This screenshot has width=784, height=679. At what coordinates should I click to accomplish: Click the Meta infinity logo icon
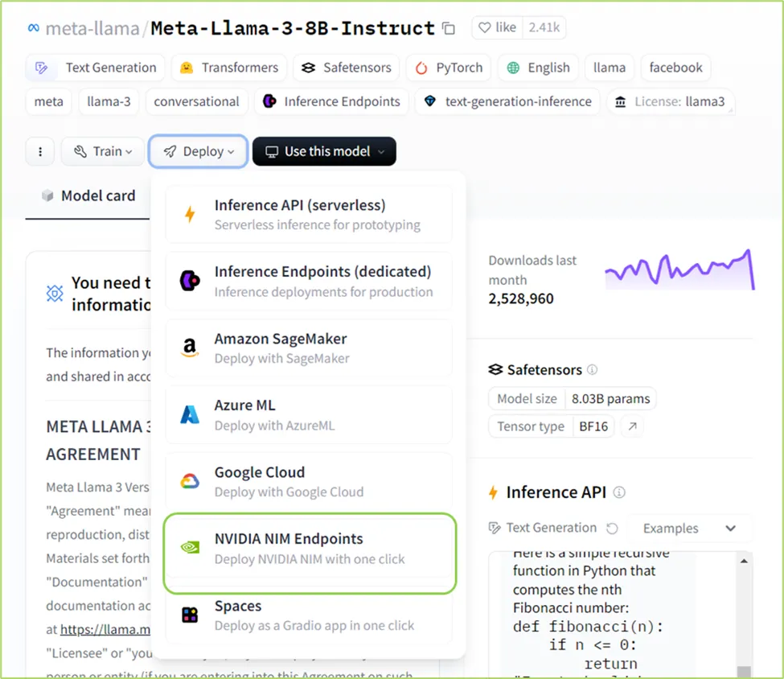point(34,28)
